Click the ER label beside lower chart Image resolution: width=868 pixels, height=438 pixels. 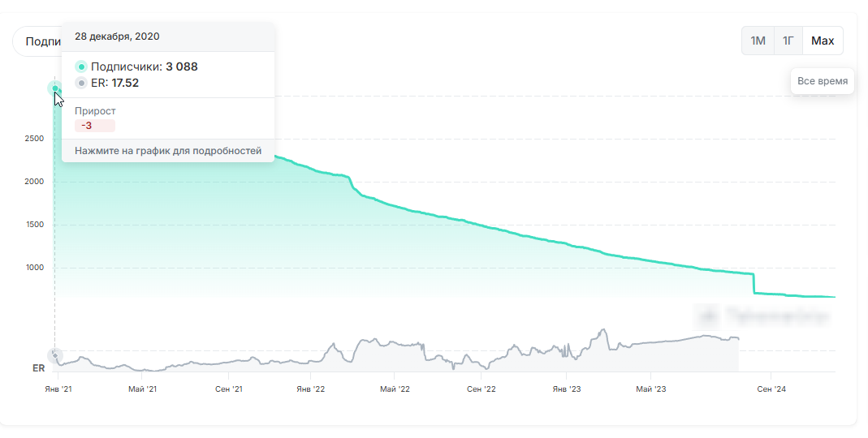pyautogui.click(x=38, y=368)
